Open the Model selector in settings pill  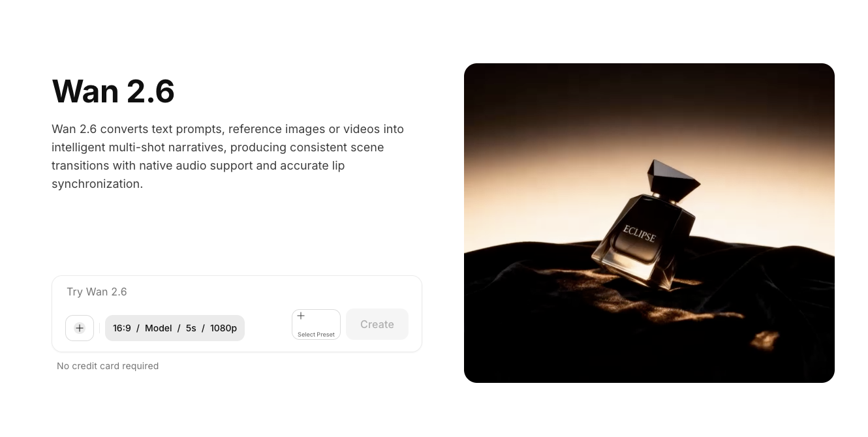tap(159, 328)
